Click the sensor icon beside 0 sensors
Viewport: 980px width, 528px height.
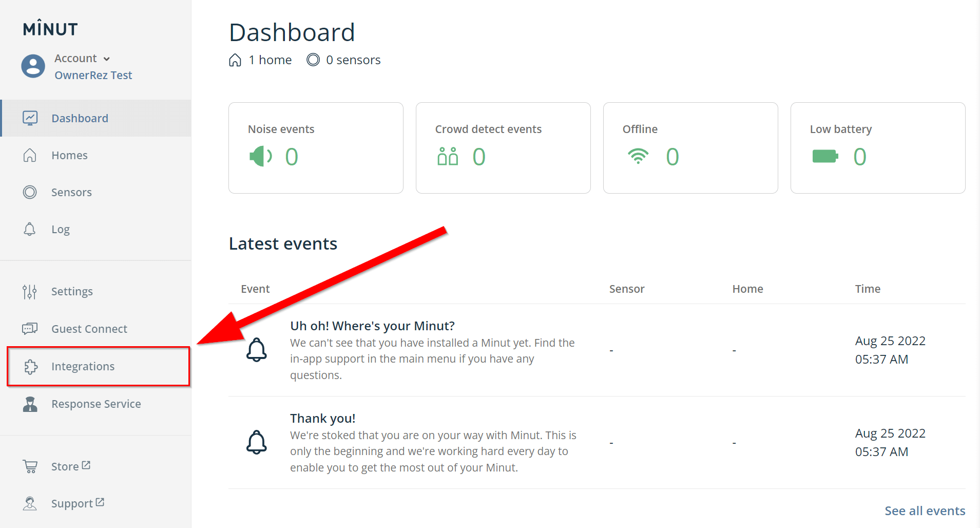coord(313,60)
